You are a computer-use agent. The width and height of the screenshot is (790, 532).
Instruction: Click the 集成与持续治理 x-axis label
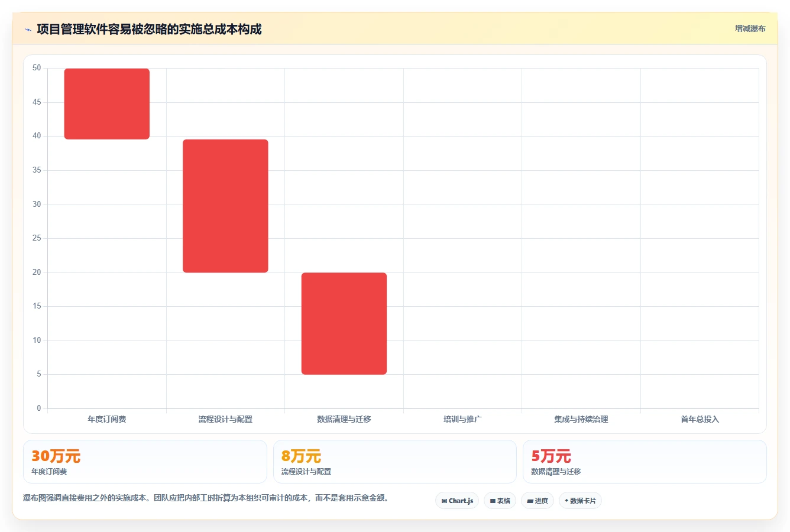pyautogui.click(x=581, y=419)
